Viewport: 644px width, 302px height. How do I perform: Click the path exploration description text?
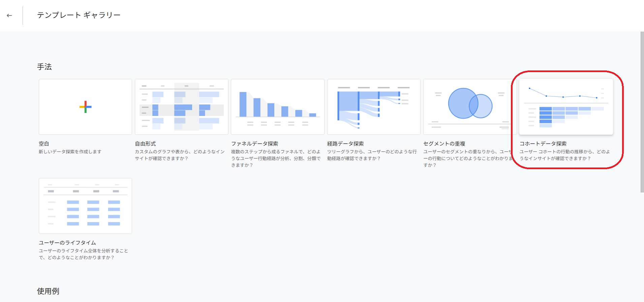point(372,155)
